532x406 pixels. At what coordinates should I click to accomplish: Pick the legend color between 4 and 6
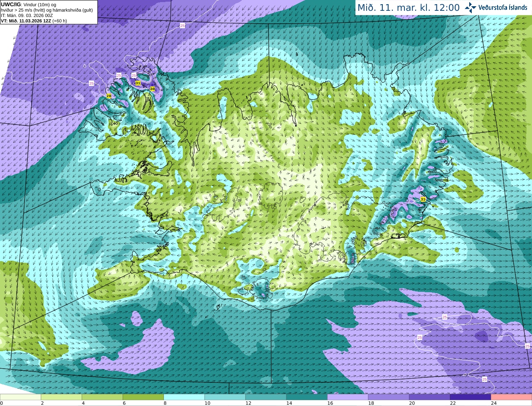point(102,397)
